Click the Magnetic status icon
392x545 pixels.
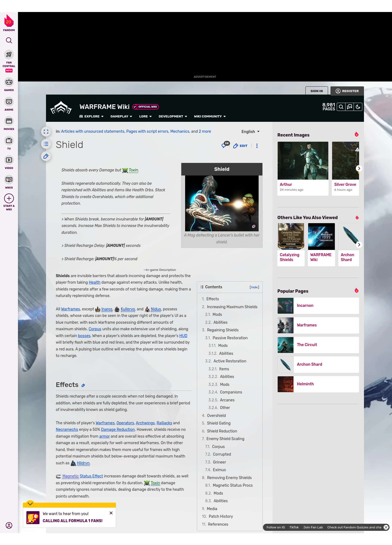tap(59, 476)
